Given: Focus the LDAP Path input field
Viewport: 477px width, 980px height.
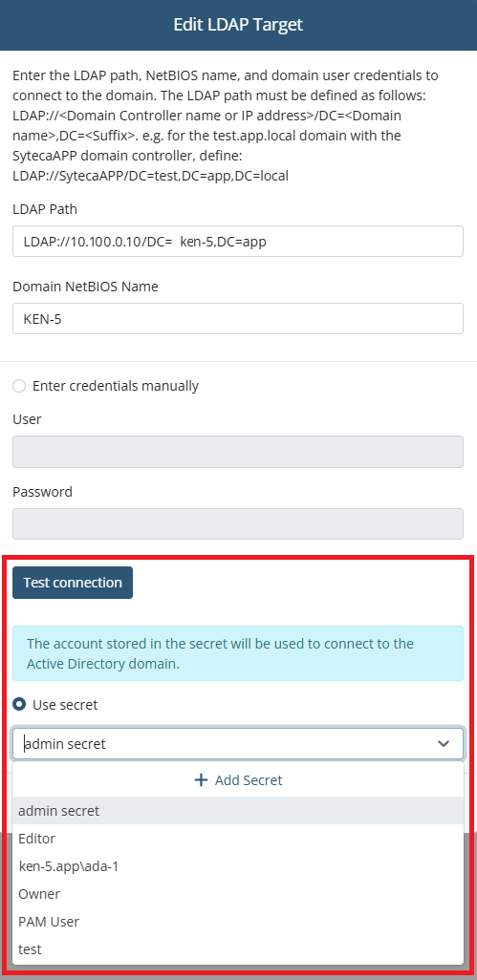Looking at the screenshot, I should click(238, 242).
